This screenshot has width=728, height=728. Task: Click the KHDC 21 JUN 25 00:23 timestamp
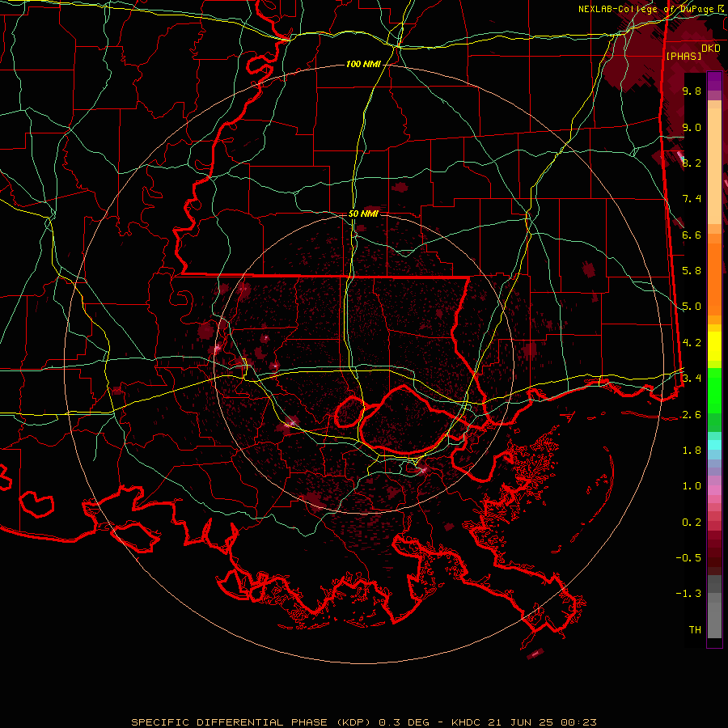pos(523,722)
